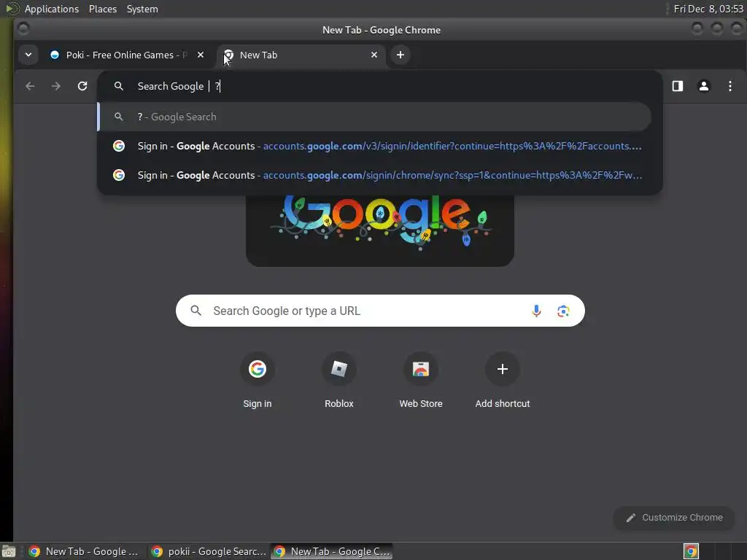Image resolution: width=747 pixels, height=560 pixels.
Task: Switch to the Poki - Free Online Games tab
Action: coord(126,55)
